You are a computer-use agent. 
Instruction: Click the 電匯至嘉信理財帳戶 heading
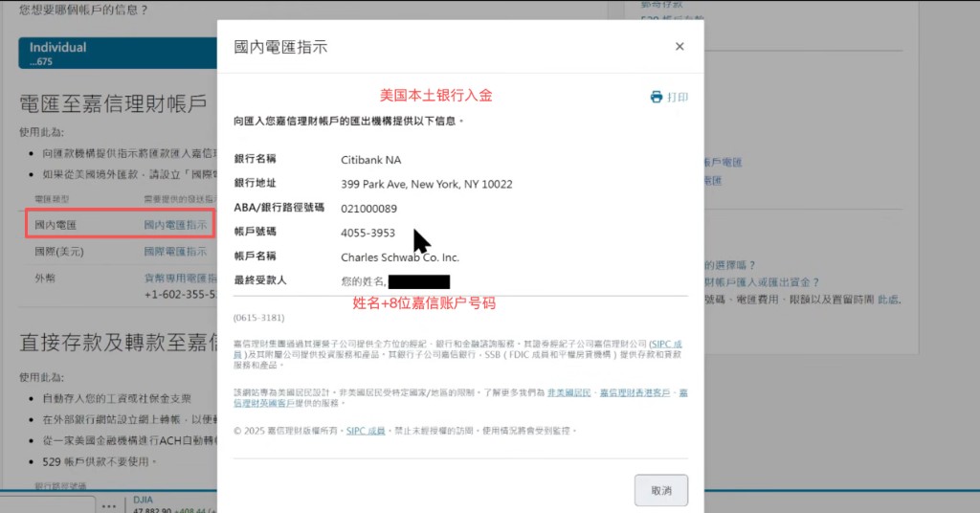(113, 103)
